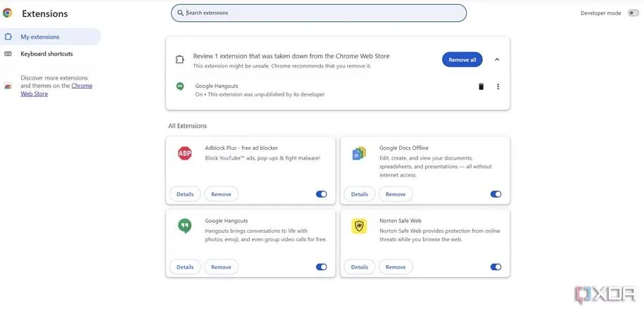Click the Norton Safe Web shield icon
This screenshot has width=644, height=313.
tap(359, 226)
